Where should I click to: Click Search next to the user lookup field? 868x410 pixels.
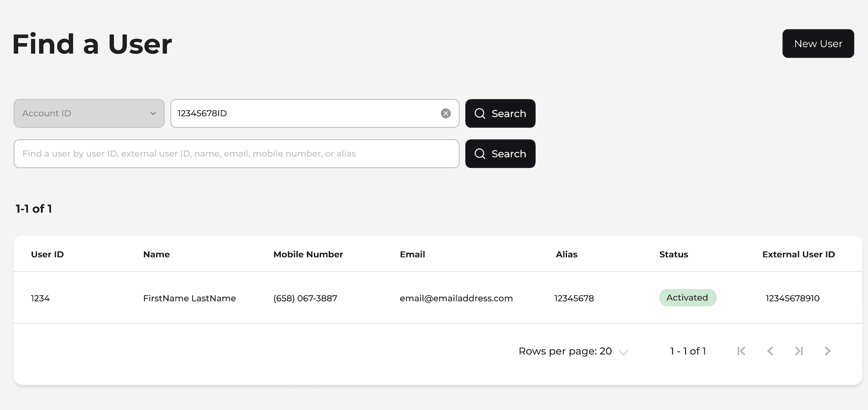(500, 154)
